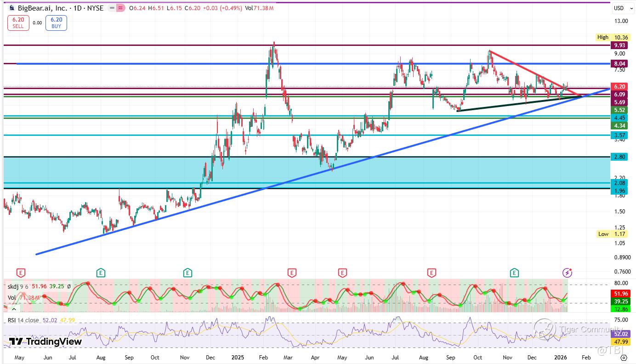Click the 9.93 price line label
Viewport: 636px width, 364px height.
pyautogui.click(x=619, y=45)
